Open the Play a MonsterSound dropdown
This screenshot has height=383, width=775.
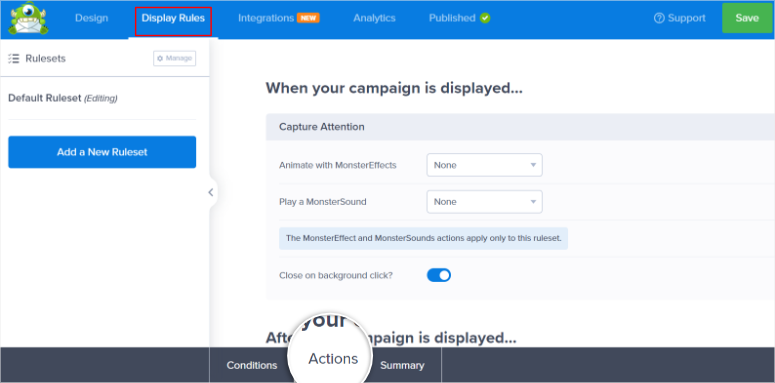point(484,202)
